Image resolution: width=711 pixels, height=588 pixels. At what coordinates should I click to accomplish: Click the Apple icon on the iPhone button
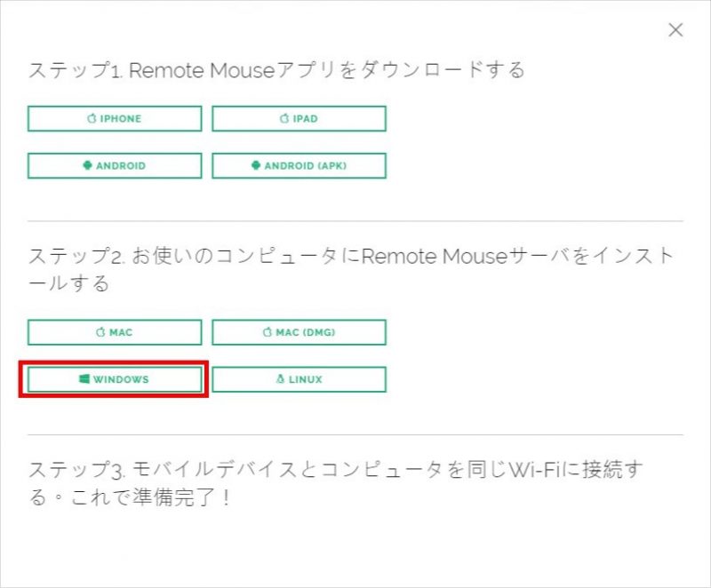[x=92, y=118]
